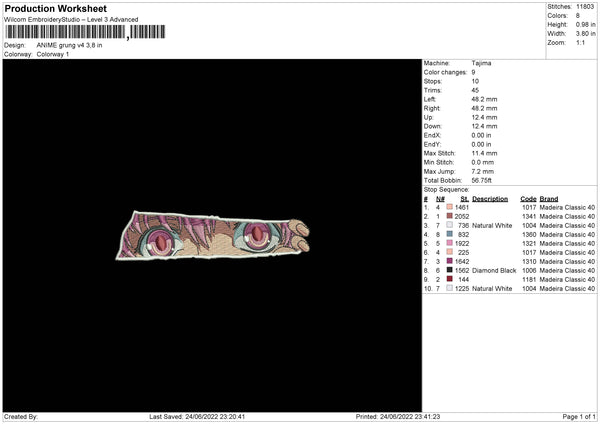Select the Natural White swatch in stop 3
Image resolution: width=600 pixels, height=424 pixels.
point(450,225)
